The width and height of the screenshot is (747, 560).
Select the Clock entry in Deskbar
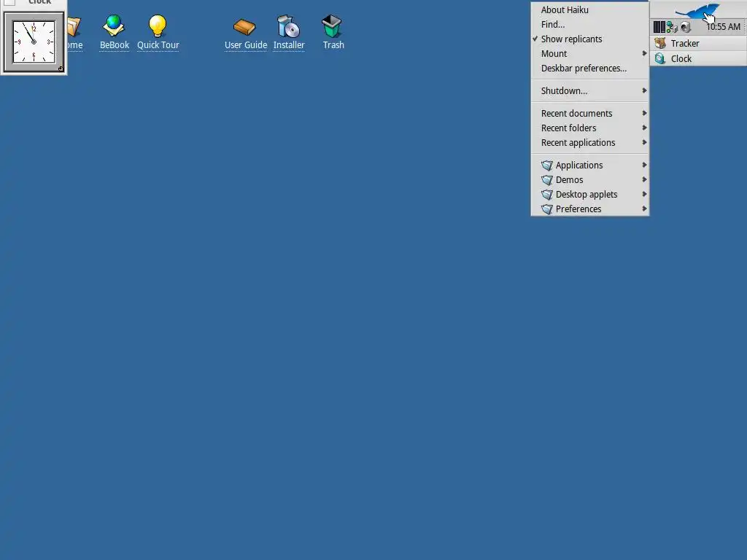point(698,58)
